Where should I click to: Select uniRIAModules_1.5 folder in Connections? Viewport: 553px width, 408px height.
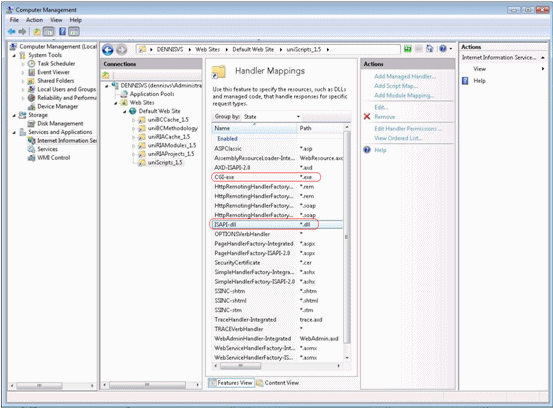(171, 145)
